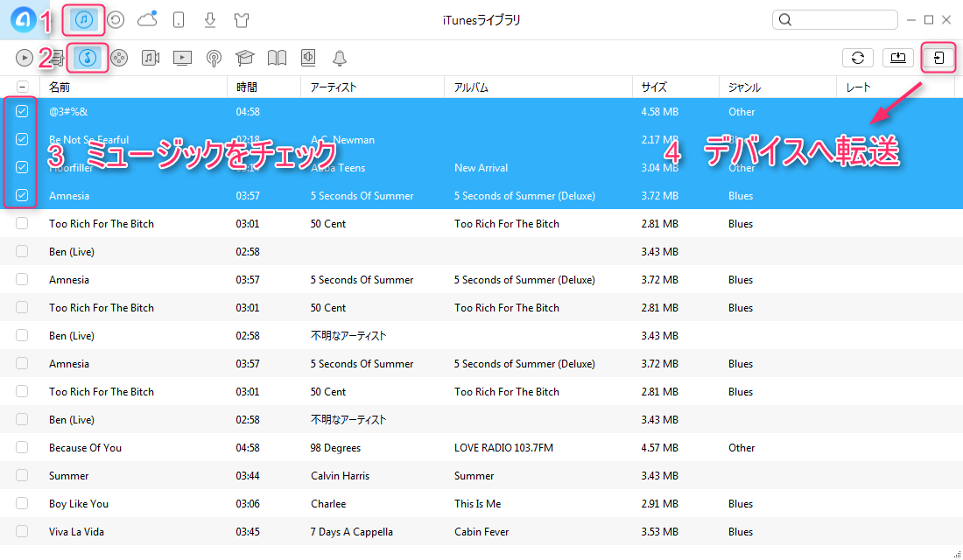963x560 pixels.
Task: Open the device phone icon
Action: click(x=179, y=20)
